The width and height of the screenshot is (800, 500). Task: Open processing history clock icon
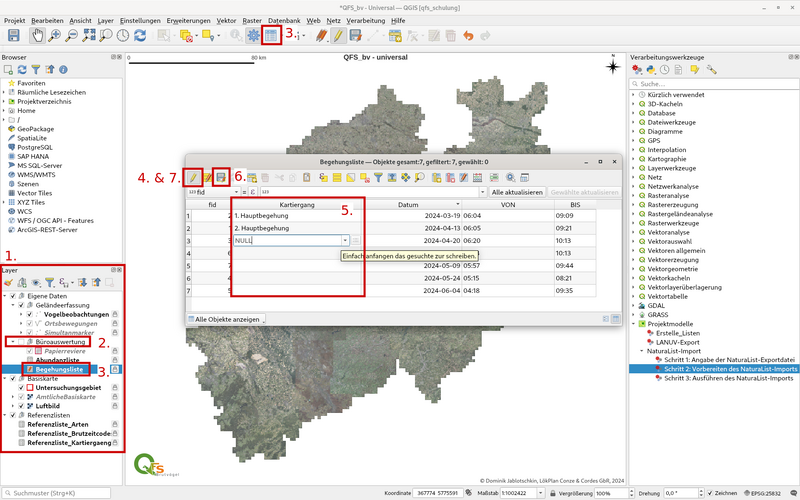coord(664,69)
